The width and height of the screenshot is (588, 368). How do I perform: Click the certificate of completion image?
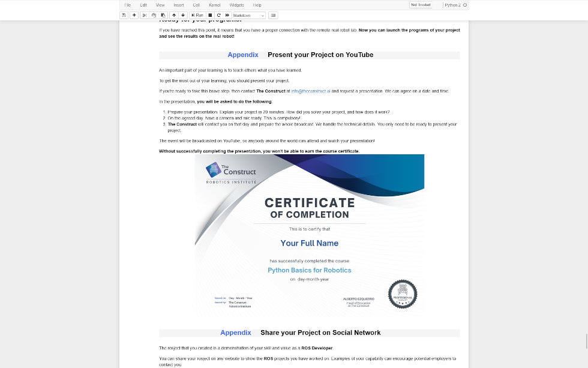(310, 235)
